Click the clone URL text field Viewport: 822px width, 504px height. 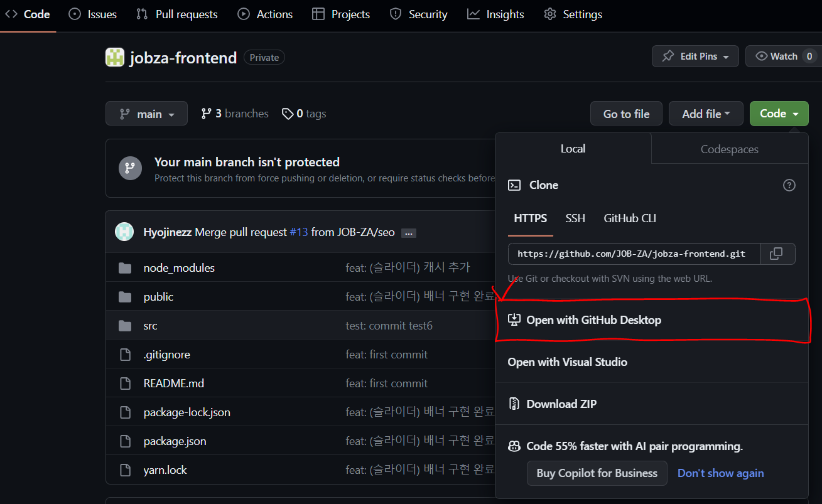[634, 254]
